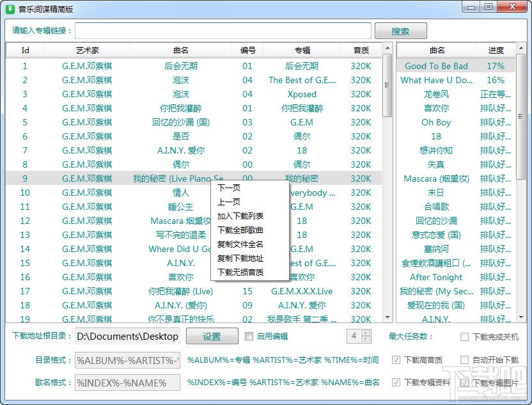The width and height of the screenshot is (532, 405).
Task: Click the 搜索 search button
Action: pyautogui.click(x=401, y=31)
